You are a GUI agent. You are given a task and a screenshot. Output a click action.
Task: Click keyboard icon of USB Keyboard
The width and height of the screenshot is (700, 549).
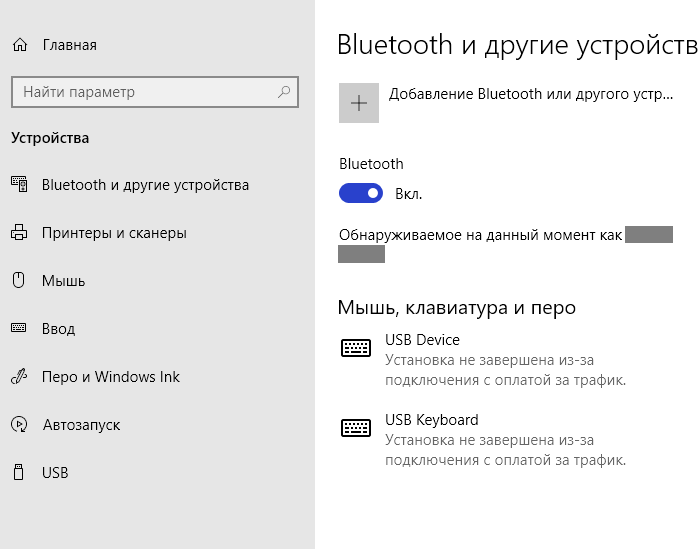356,428
